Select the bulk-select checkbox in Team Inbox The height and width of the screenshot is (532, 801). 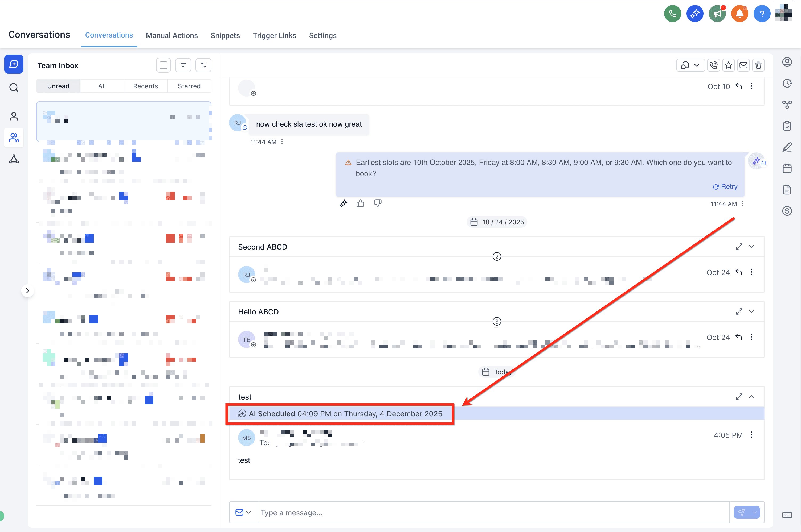[x=163, y=65]
